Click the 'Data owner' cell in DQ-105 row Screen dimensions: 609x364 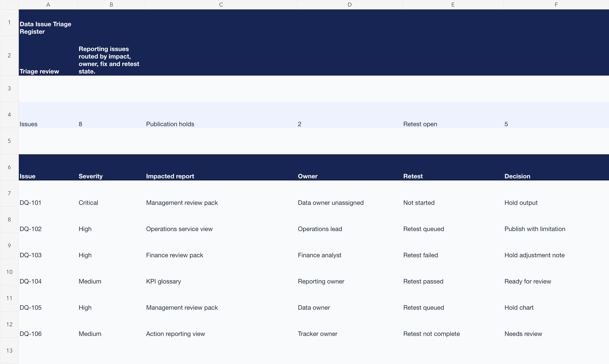(350, 298)
